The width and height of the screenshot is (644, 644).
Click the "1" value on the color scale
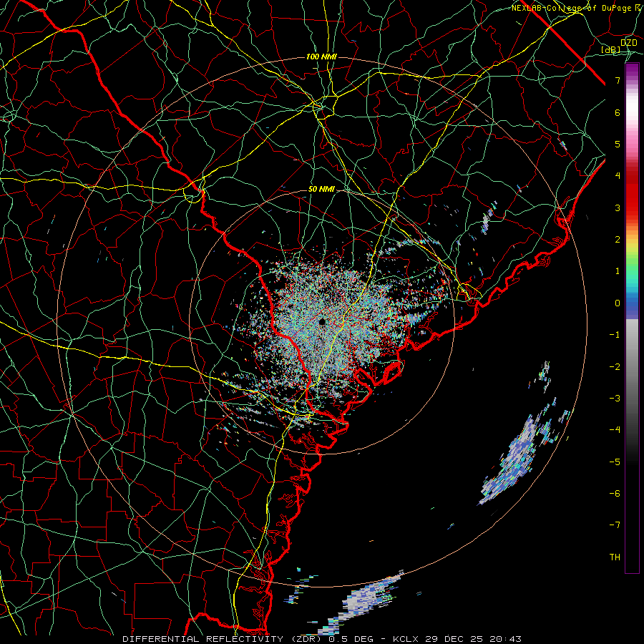coord(618,271)
